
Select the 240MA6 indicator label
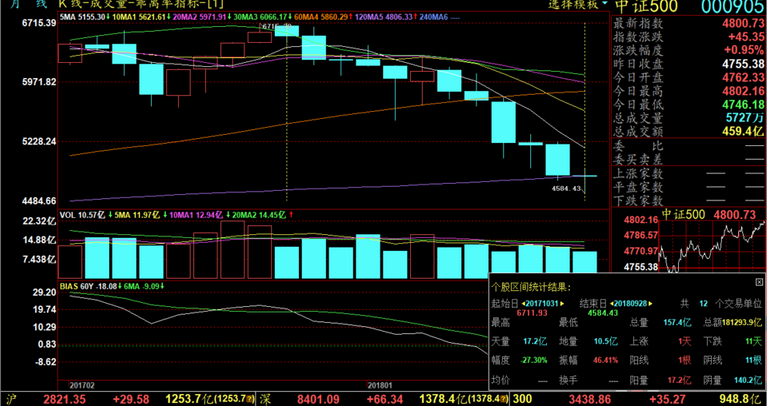coord(439,17)
